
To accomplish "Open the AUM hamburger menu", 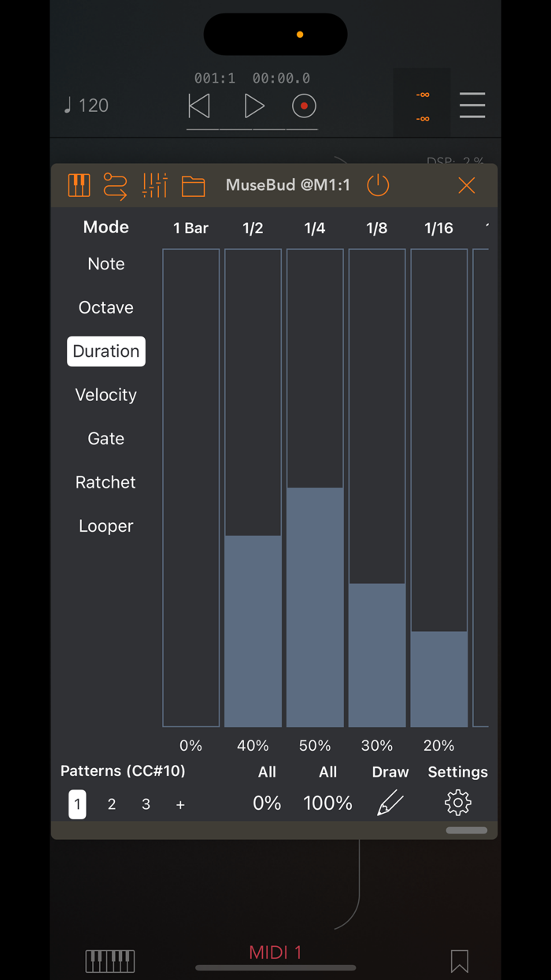I will 471,105.
